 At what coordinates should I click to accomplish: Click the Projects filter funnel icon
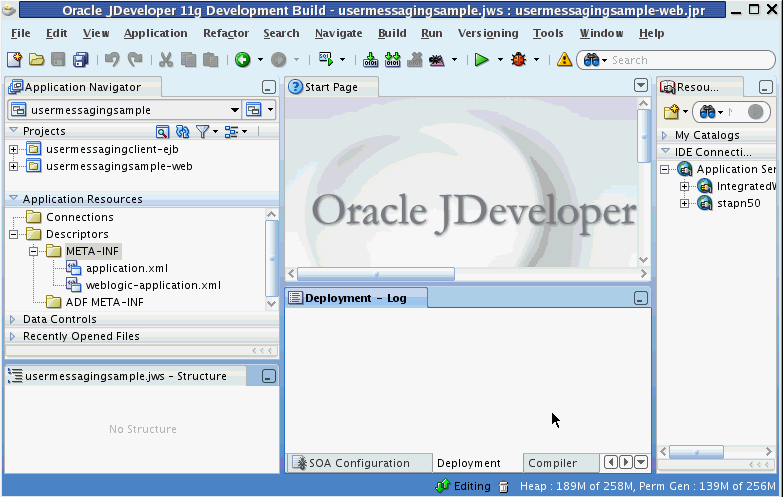202,131
